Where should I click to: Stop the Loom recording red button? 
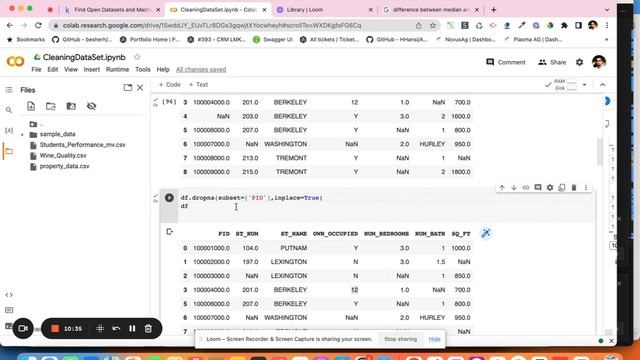click(55, 329)
